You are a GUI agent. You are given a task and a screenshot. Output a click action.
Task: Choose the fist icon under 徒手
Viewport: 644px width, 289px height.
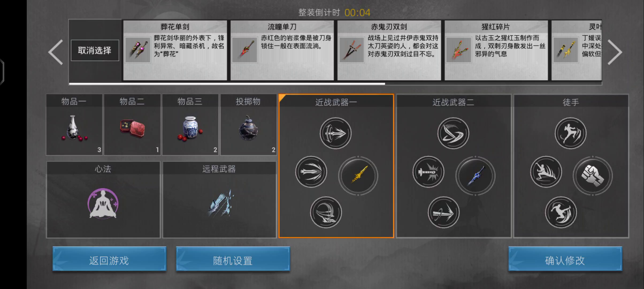(x=593, y=176)
